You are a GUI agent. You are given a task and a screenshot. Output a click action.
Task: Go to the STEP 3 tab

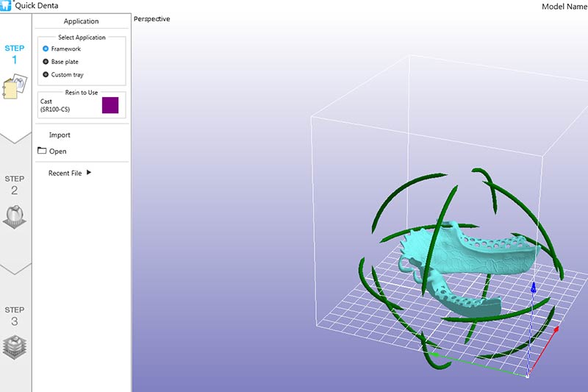coord(15,315)
